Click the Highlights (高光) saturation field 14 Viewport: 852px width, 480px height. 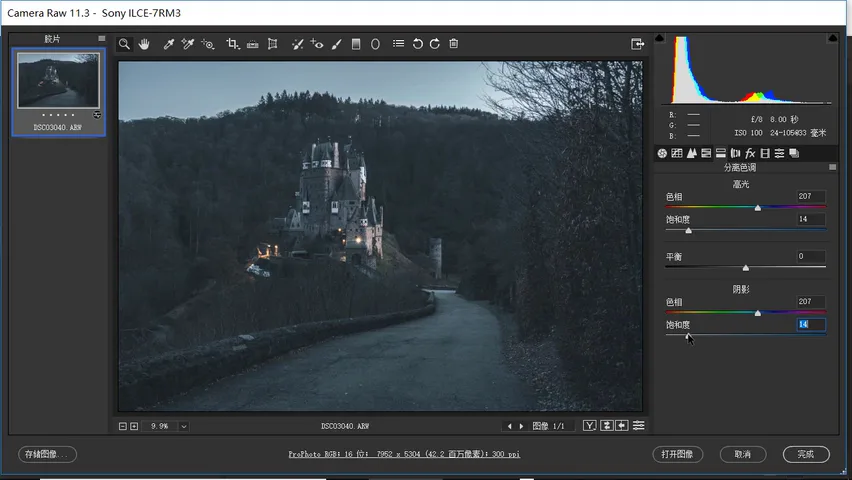[x=811, y=219]
